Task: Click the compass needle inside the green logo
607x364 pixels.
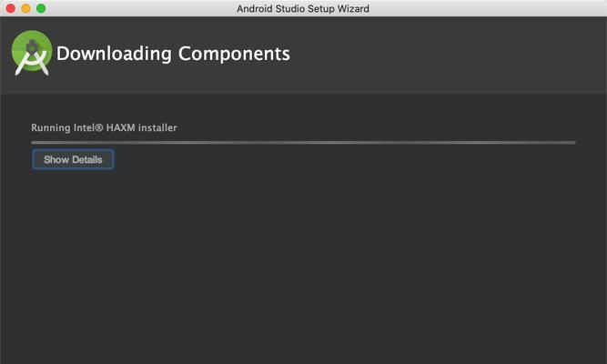Action: (32, 47)
